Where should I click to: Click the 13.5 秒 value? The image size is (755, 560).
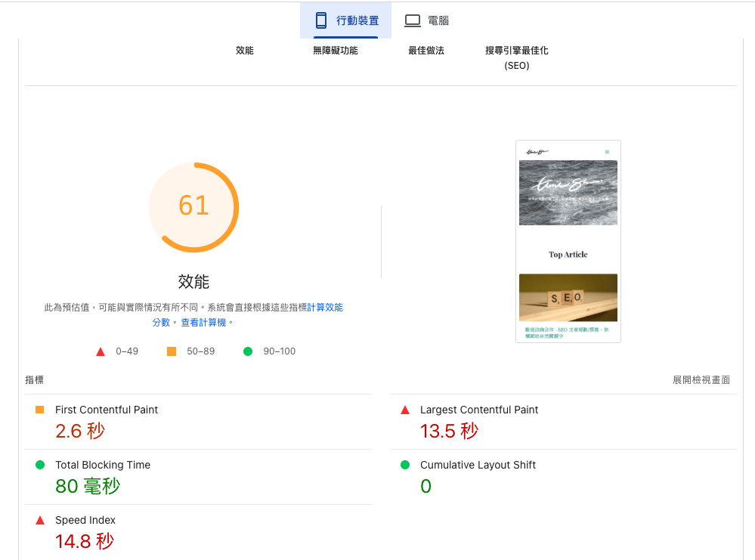tap(449, 431)
